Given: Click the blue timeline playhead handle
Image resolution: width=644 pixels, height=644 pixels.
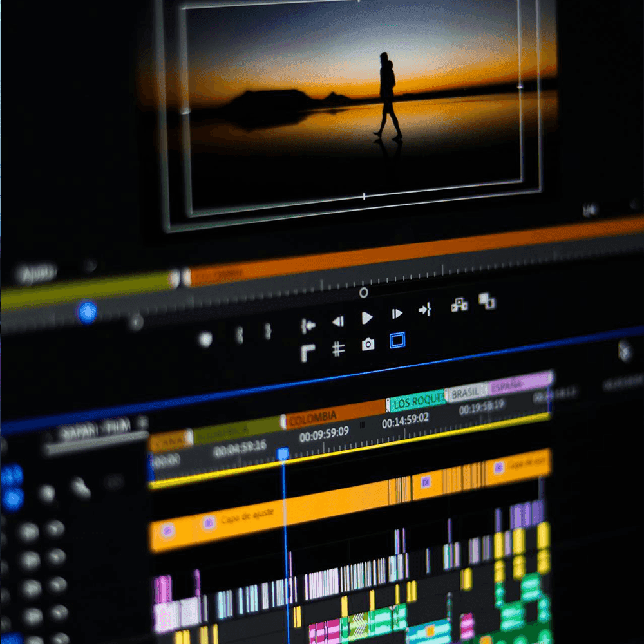Looking at the screenshot, I should [283, 454].
